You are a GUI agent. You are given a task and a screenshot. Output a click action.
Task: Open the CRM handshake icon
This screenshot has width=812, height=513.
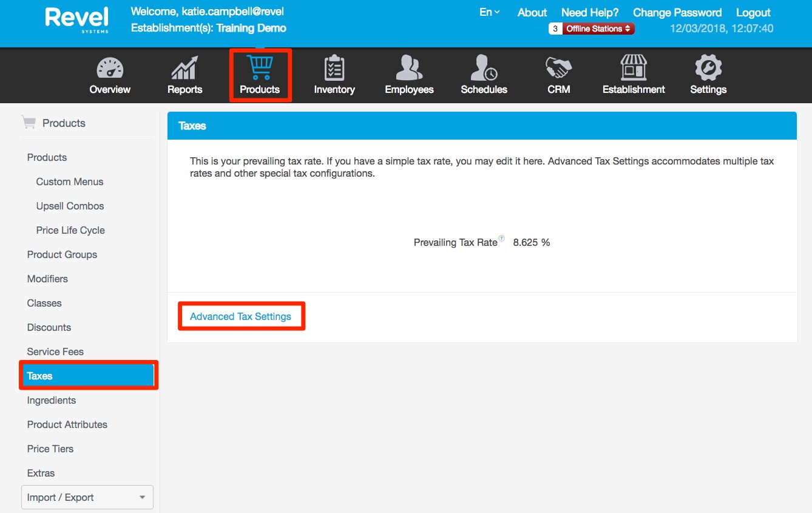click(x=558, y=69)
